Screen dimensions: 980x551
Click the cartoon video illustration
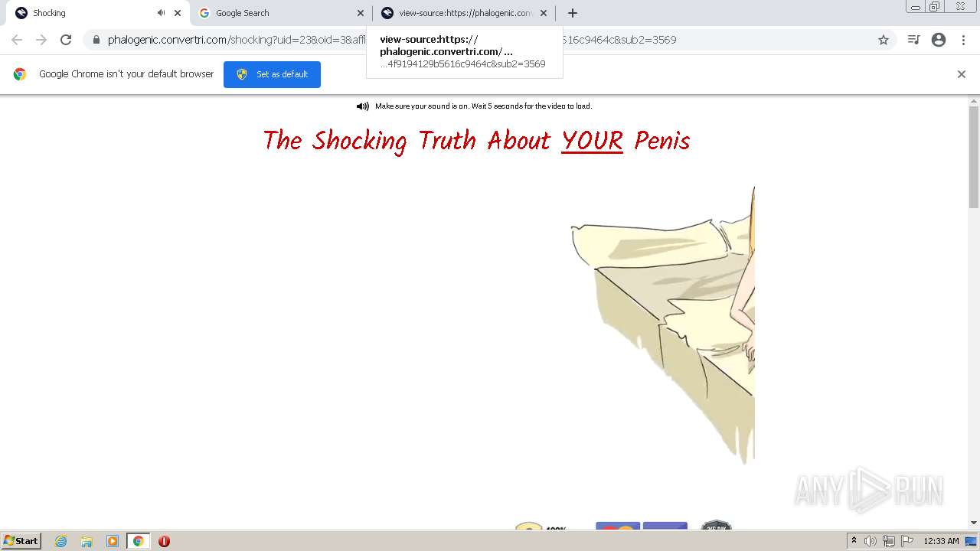pos(662,324)
